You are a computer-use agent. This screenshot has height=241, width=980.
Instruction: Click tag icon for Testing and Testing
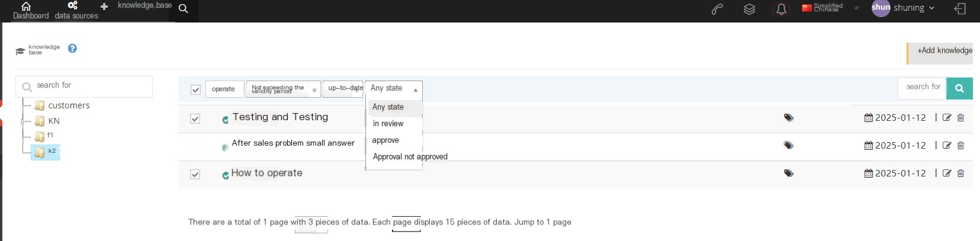coord(789,117)
